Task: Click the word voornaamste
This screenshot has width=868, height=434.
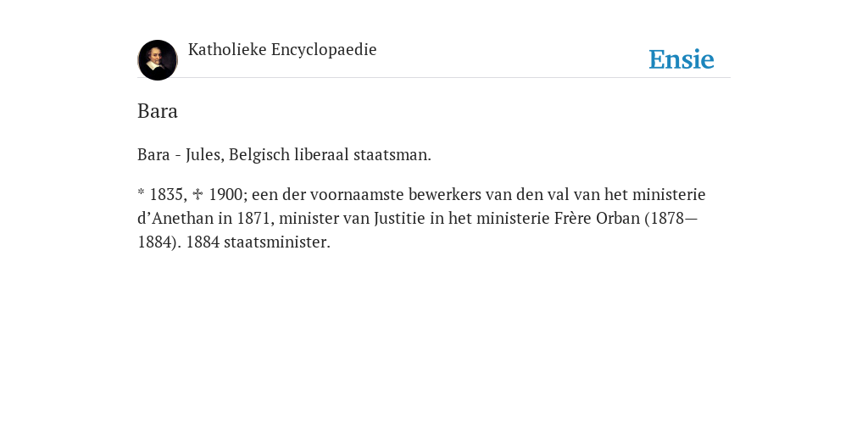Action: pyautogui.click(x=357, y=194)
